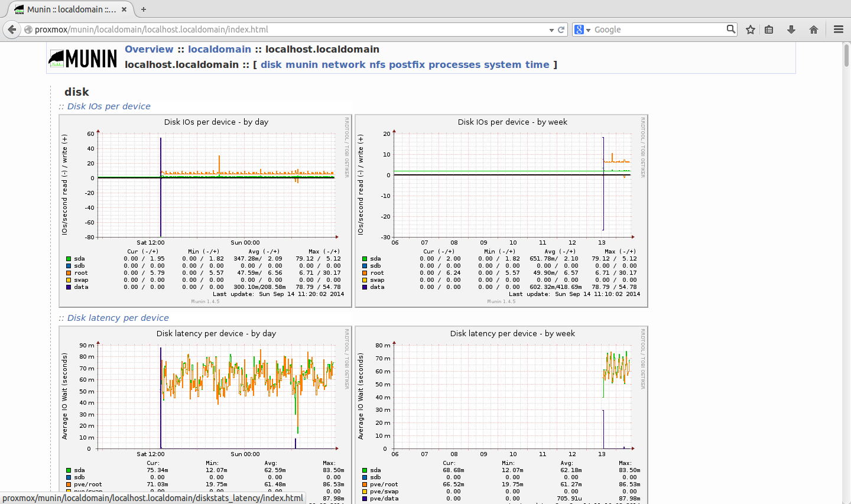This screenshot has height=504, width=851.
Task: Click the green sda swatch in daily IOs legend
Action: pyautogui.click(x=69, y=259)
